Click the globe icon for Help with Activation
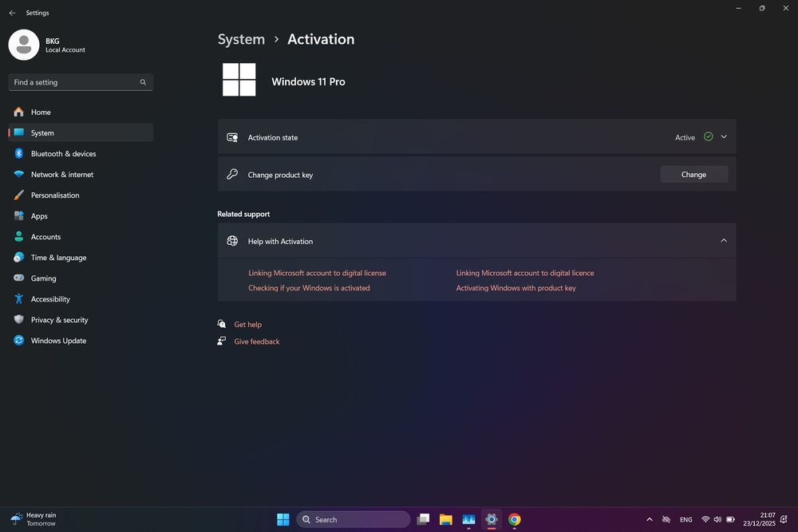The height and width of the screenshot is (532, 798). click(232, 241)
